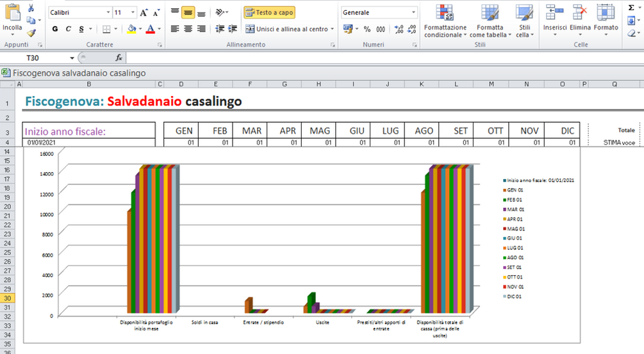Click the cell borders icon
Image resolution: width=644 pixels, height=354 pixels.
[106, 29]
